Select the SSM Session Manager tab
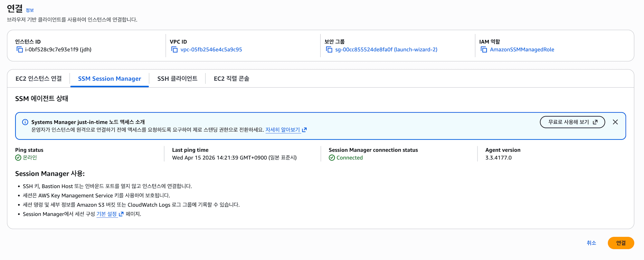 [x=109, y=79]
